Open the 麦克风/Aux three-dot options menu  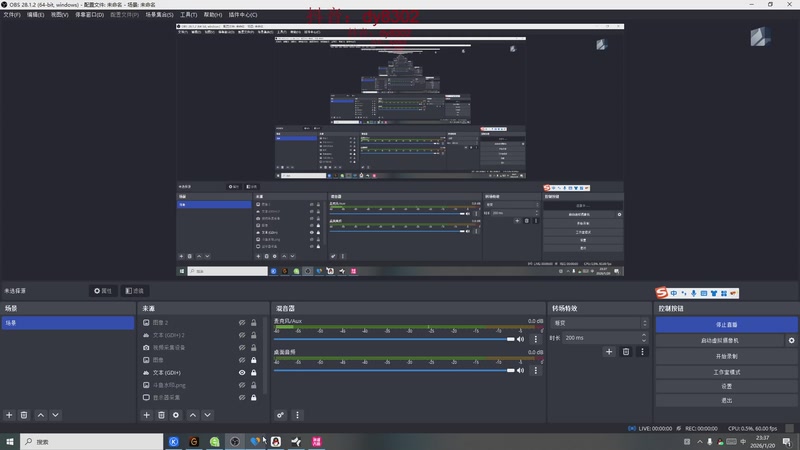coord(535,339)
